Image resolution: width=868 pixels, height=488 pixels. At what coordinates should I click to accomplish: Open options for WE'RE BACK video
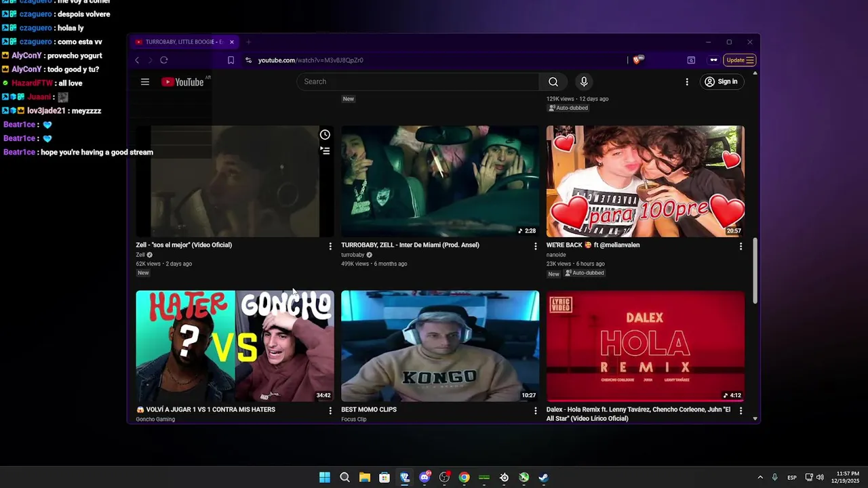tap(741, 246)
